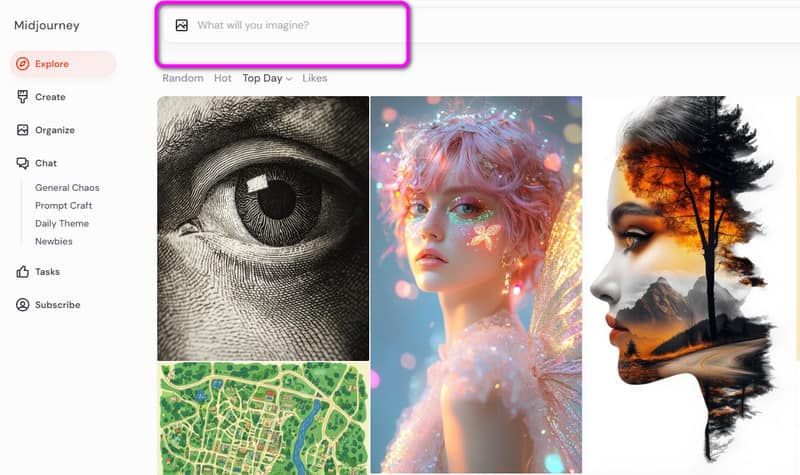
Task: Click the Subscribe user icon
Action: point(23,305)
